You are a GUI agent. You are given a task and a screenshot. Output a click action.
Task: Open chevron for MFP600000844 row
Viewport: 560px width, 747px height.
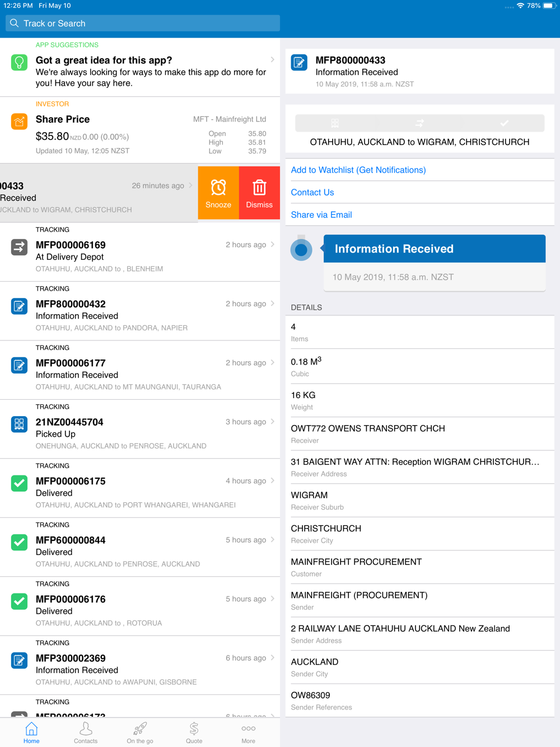pyautogui.click(x=272, y=539)
